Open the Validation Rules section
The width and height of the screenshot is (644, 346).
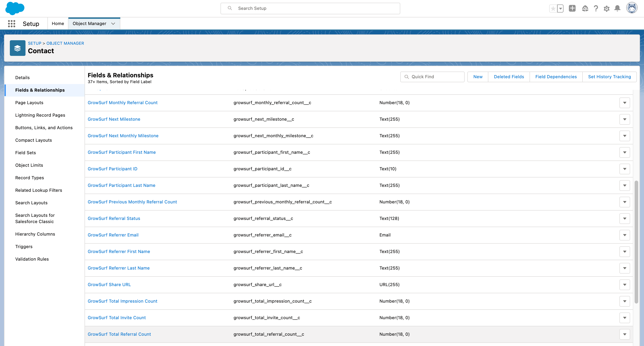point(32,259)
